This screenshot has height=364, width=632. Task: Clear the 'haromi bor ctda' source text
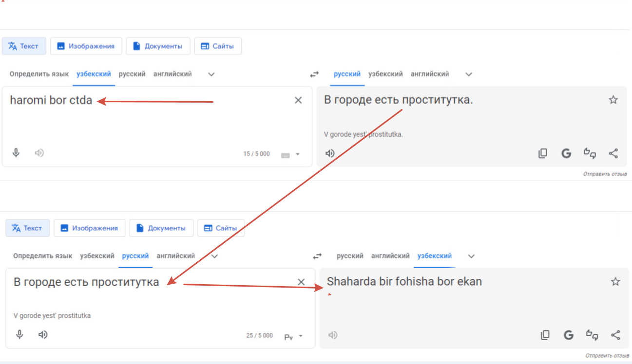[298, 100]
